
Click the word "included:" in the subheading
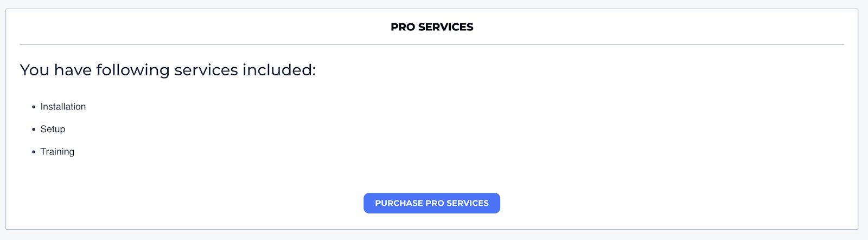coord(279,70)
